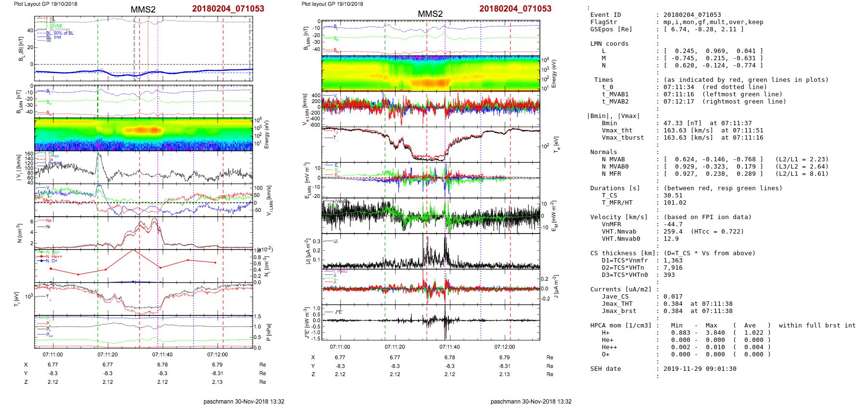
Task: Click the SEH date value 2019-11-29 09:01:30
Action: (700, 369)
